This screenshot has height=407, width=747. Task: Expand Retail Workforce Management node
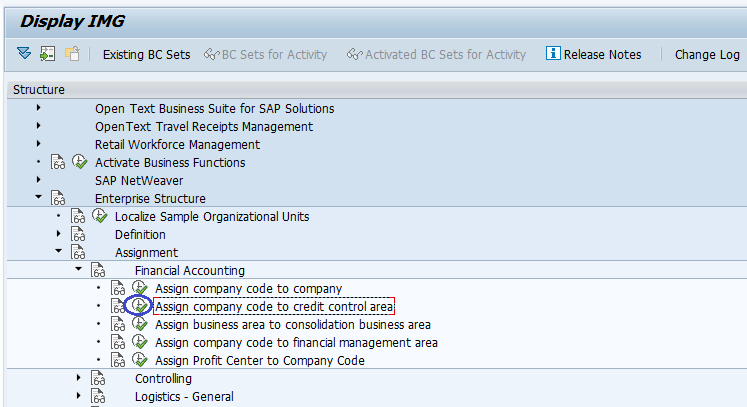39,144
